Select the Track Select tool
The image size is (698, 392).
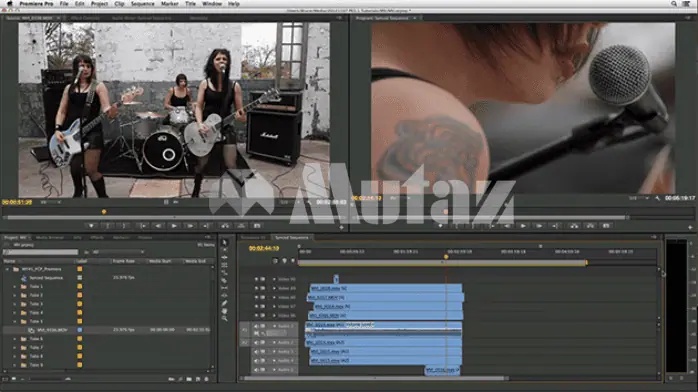point(224,250)
